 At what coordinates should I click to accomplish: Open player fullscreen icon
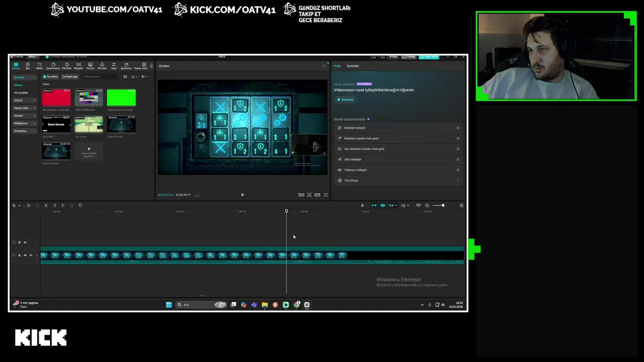pos(326,195)
